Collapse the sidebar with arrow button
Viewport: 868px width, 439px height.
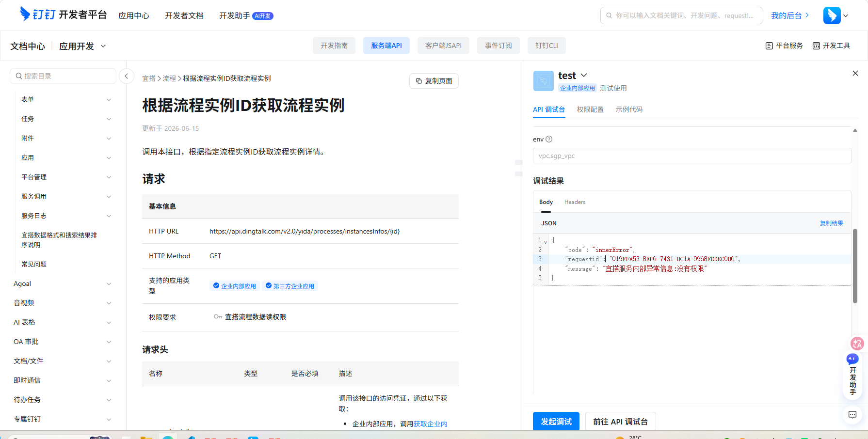(x=127, y=76)
